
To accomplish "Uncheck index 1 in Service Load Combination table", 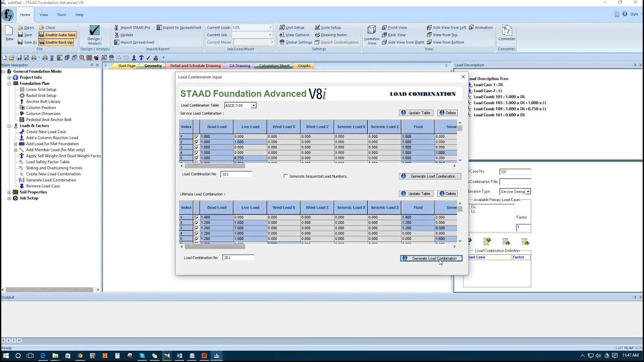I will pos(196,136).
